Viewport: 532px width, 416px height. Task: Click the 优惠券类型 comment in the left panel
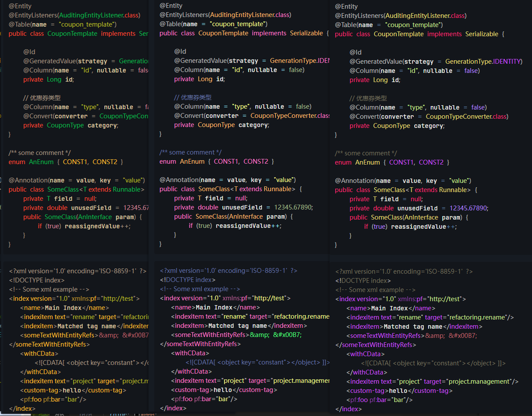[x=42, y=98]
